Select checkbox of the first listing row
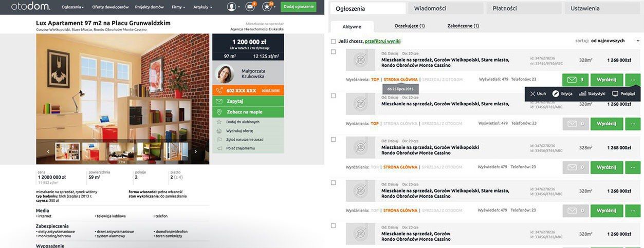 tap(334, 52)
